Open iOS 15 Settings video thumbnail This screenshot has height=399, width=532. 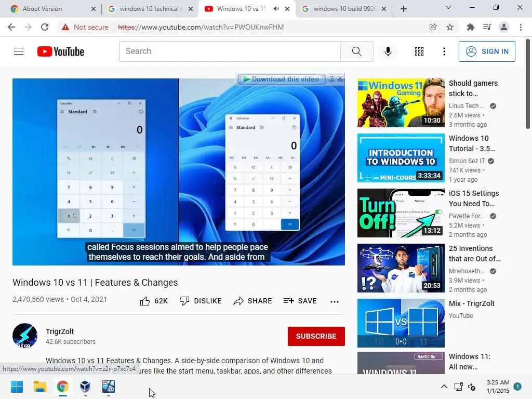click(x=401, y=213)
